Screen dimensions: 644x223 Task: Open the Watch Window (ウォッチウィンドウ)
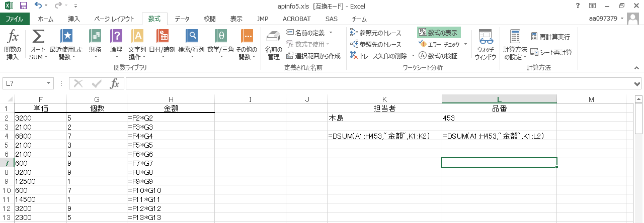click(485, 44)
